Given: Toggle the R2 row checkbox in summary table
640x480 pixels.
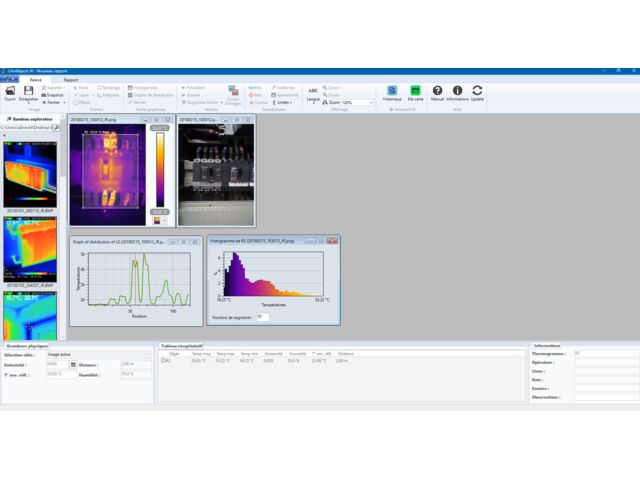Looking at the screenshot, I should [x=164, y=359].
